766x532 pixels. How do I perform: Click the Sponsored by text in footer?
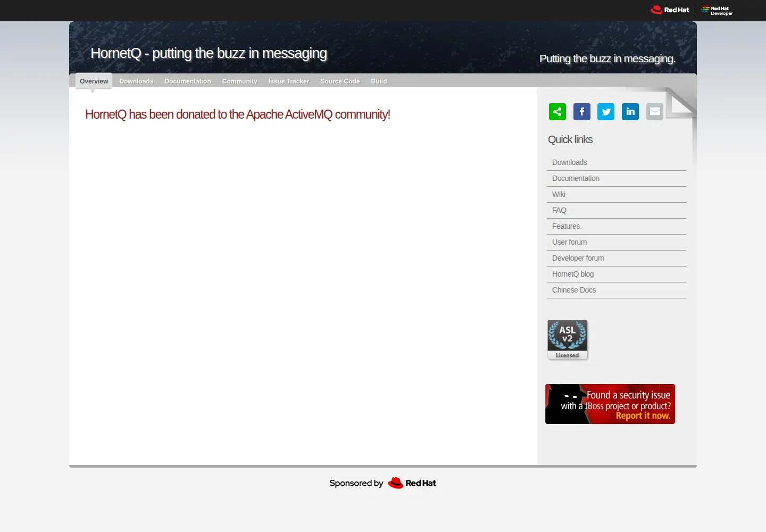[x=356, y=483]
